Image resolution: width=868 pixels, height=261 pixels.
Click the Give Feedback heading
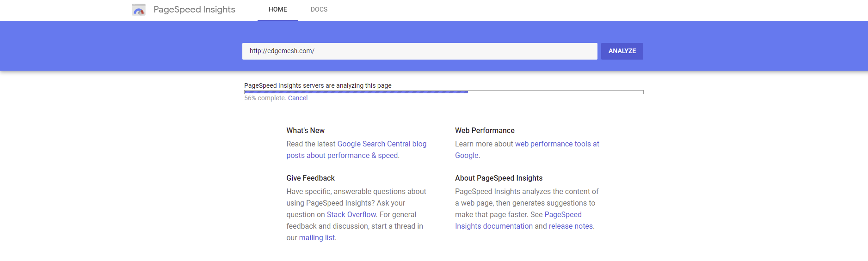click(x=310, y=178)
